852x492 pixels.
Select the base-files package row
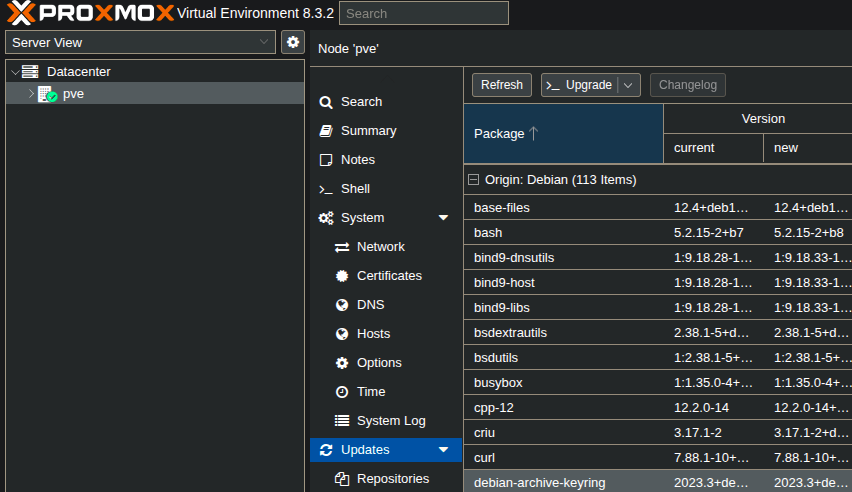(x=658, y=208)
